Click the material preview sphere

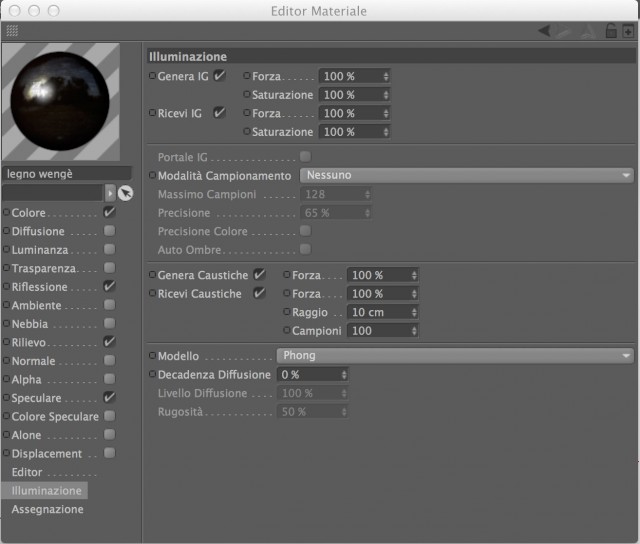click(x=61, y=102)
